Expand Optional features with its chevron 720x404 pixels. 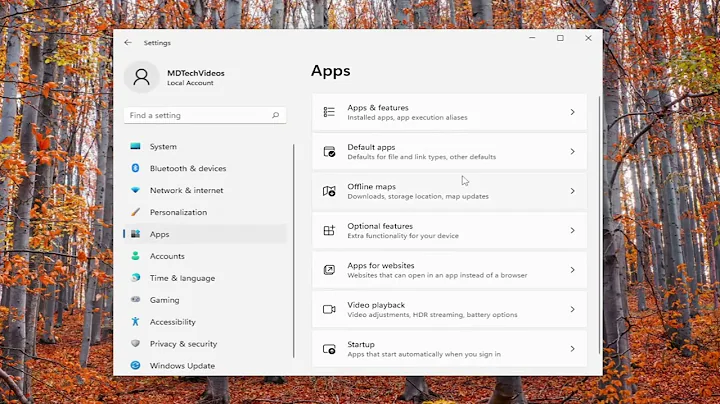coord(572,230)
